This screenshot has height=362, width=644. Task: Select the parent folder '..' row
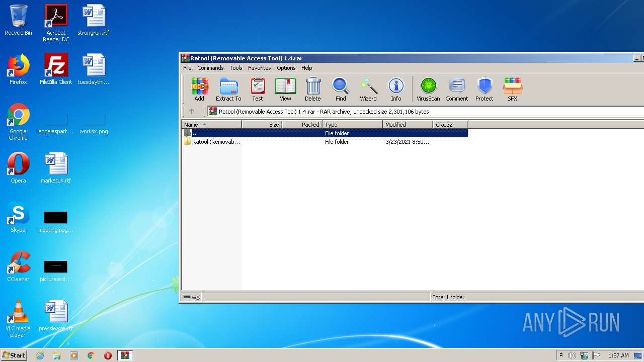pyautogui.click(x=325, y=133)
